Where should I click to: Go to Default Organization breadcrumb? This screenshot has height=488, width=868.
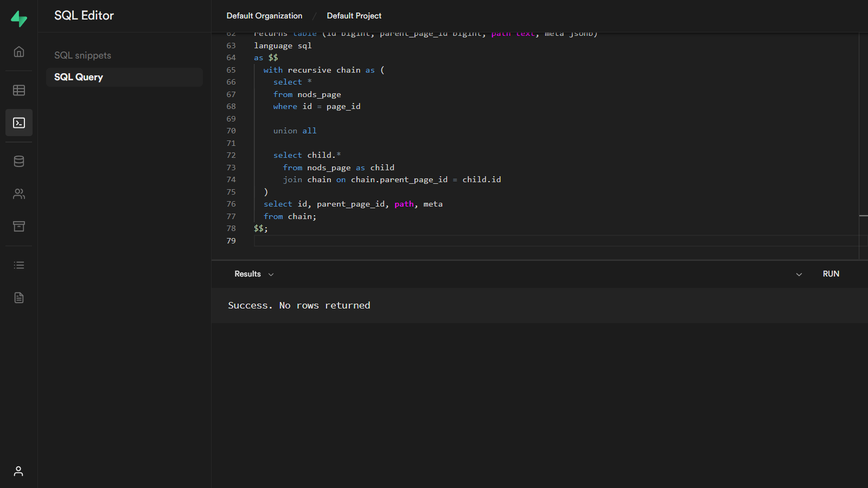click(264, 16)
